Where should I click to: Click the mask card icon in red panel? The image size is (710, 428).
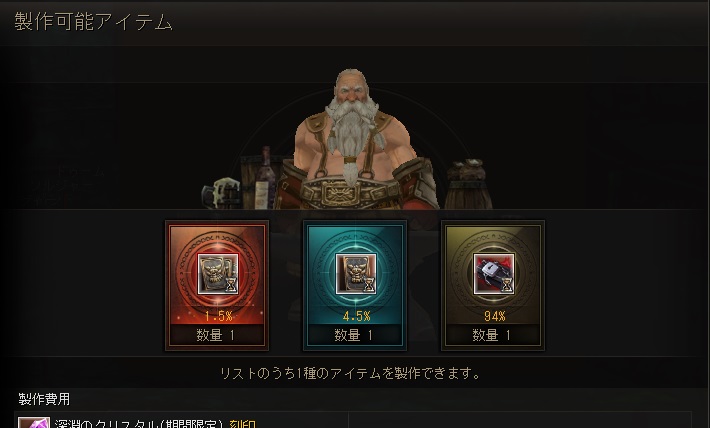[x=218, y=274]
